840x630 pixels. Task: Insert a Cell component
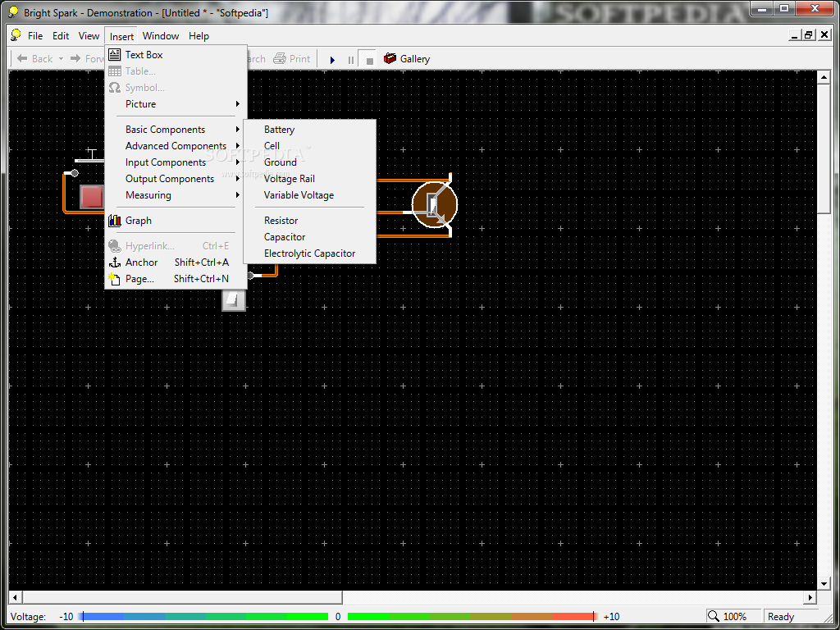coord(309,146)
